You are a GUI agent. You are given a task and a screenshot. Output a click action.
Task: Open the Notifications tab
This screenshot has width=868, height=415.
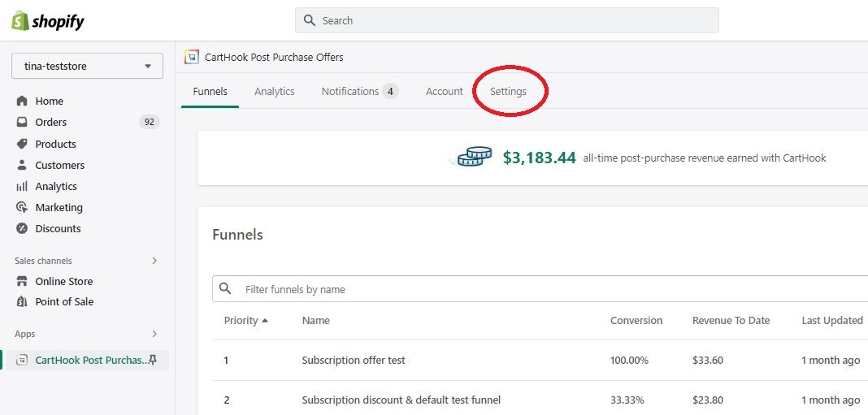(360, 91)
